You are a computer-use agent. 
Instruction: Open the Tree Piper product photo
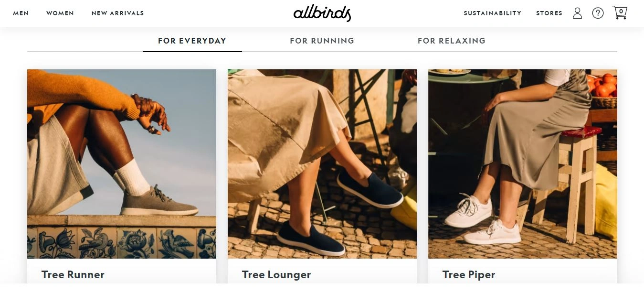click(x=523, y=164)
